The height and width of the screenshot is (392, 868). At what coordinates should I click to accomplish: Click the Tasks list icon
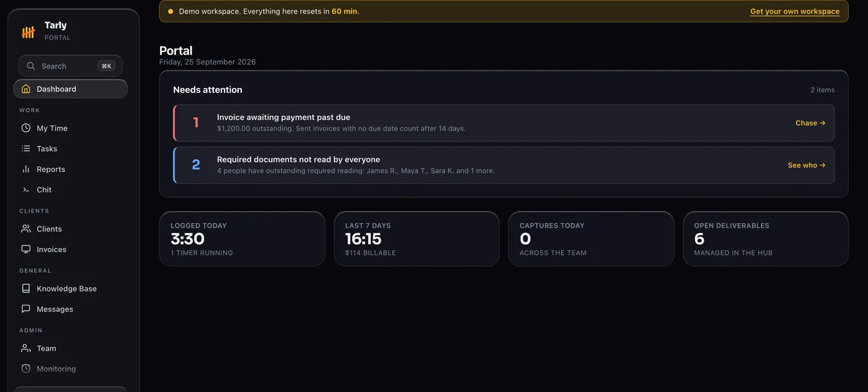click(x=26, y=148)
